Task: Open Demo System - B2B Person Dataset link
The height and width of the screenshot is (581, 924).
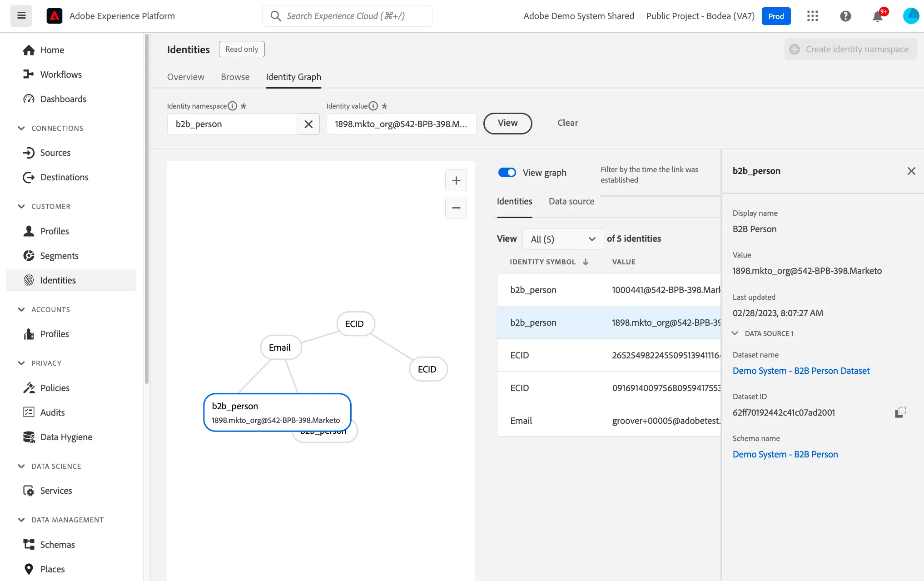Action: pyautogui.click(x=801, y=371)
